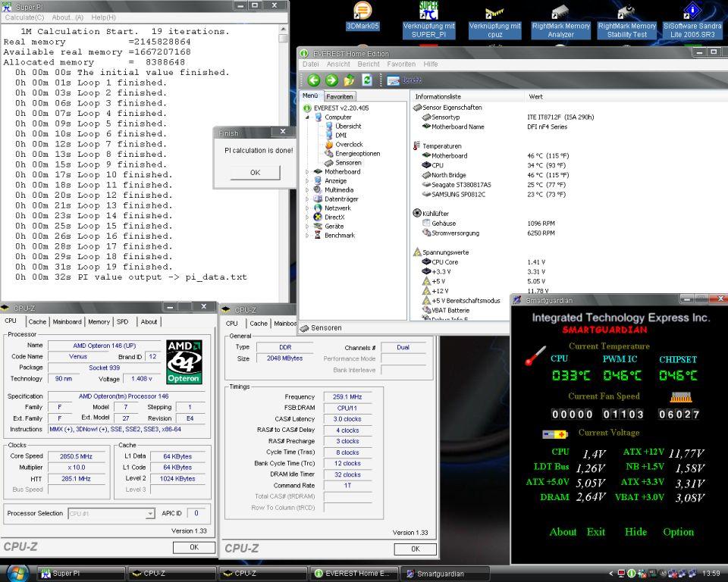728x582 pixels.
Task: Expand the Motherboard node in EVEREST tree
Action: tap(307, 172)
